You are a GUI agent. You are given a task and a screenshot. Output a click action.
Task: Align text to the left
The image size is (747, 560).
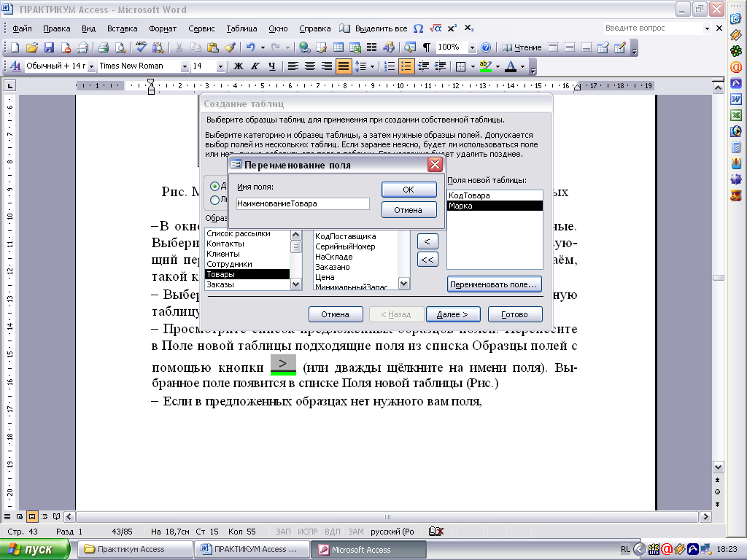pyautogui.click(x=293, y=66)
